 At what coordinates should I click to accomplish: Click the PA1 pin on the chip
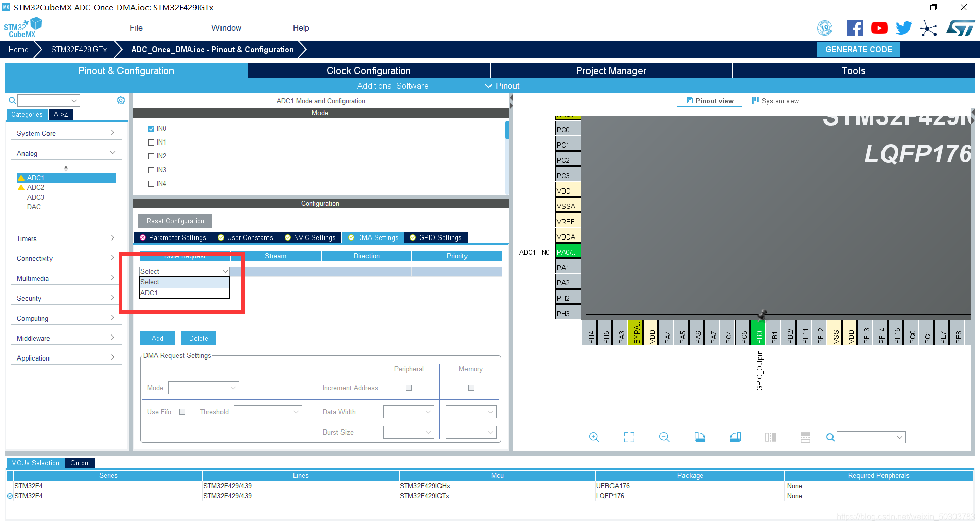click(x=568, y=267)
